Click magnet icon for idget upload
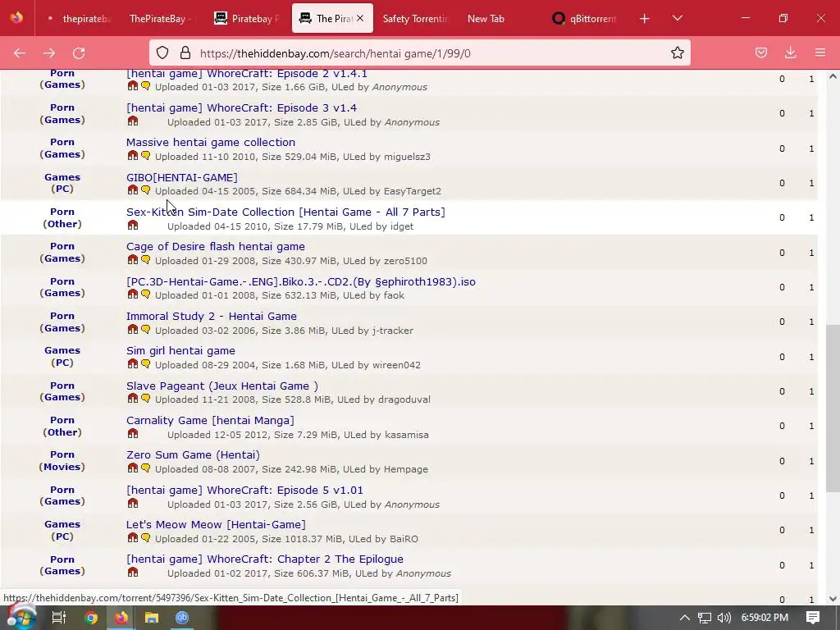The image size is (840, 630). [133, 225]
